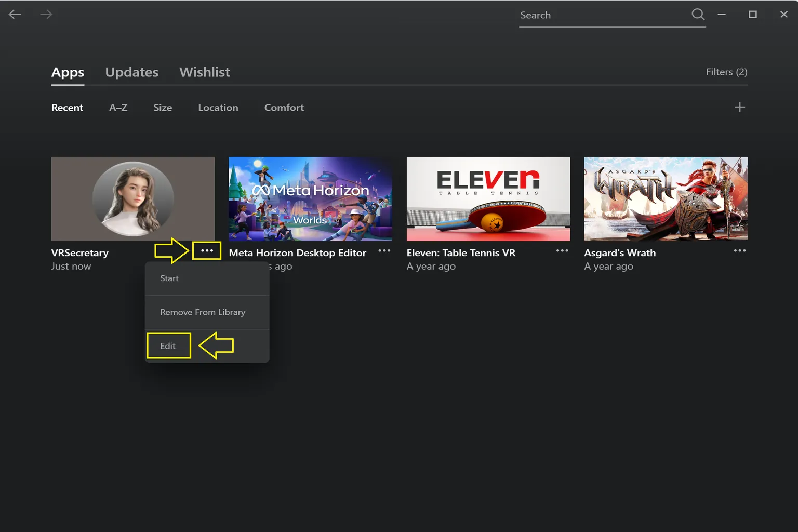Choose Edit in the context menu
798x532 pixels.
pos(207,346)
